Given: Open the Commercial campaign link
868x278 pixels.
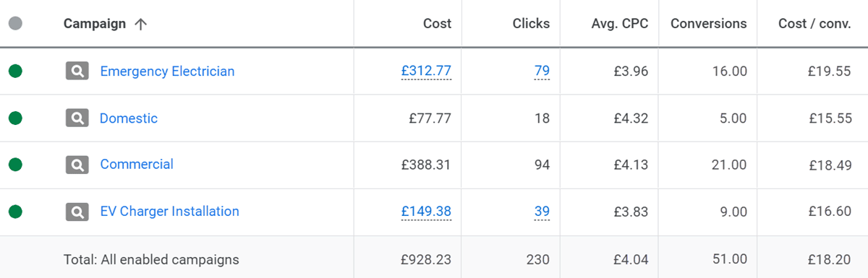Looking at the screenshot, I should (x=137, y=164).
